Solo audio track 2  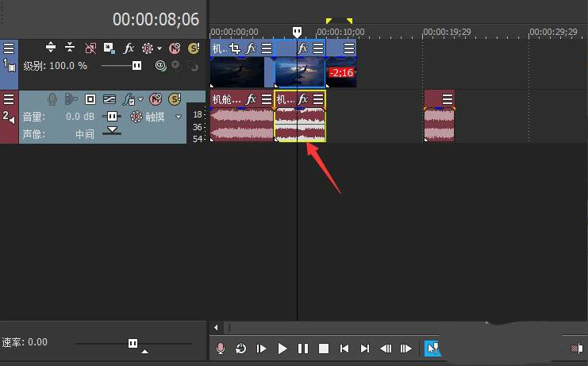(x=175, y=99)
